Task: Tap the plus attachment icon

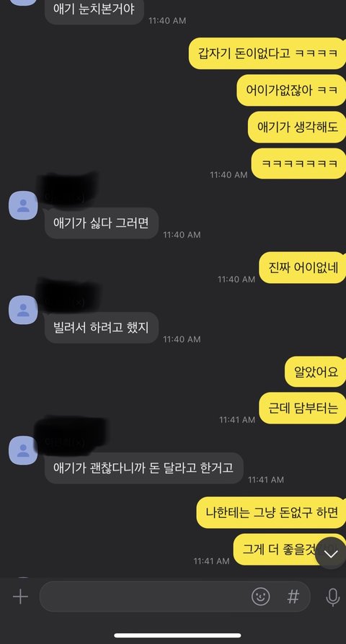Action: tap(20, 596)
